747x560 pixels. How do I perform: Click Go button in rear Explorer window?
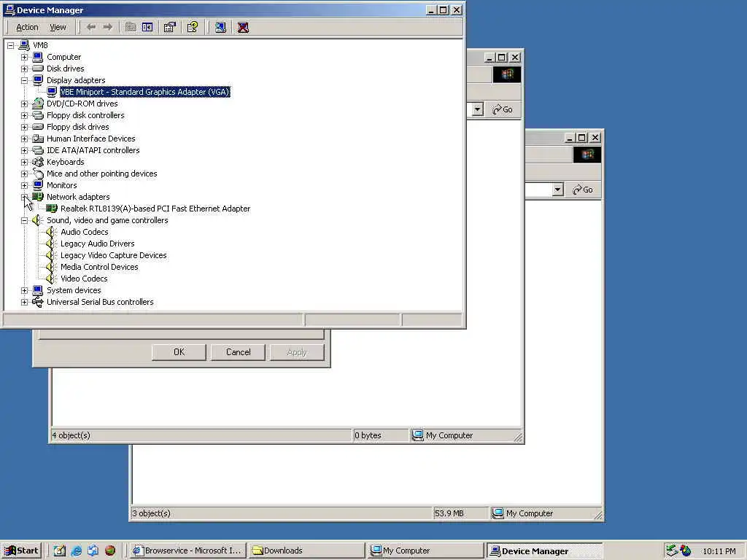pyautogui.click(x=583, y=190)
